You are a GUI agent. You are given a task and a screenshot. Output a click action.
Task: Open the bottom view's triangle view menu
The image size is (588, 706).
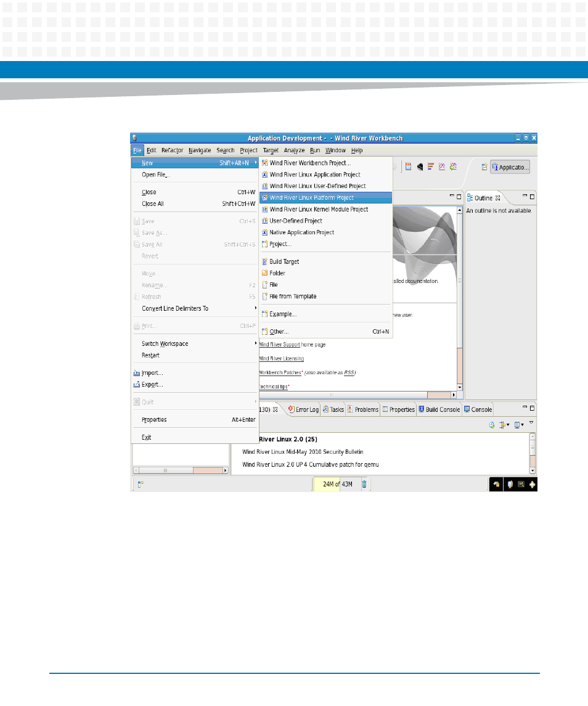pos(531,422)
